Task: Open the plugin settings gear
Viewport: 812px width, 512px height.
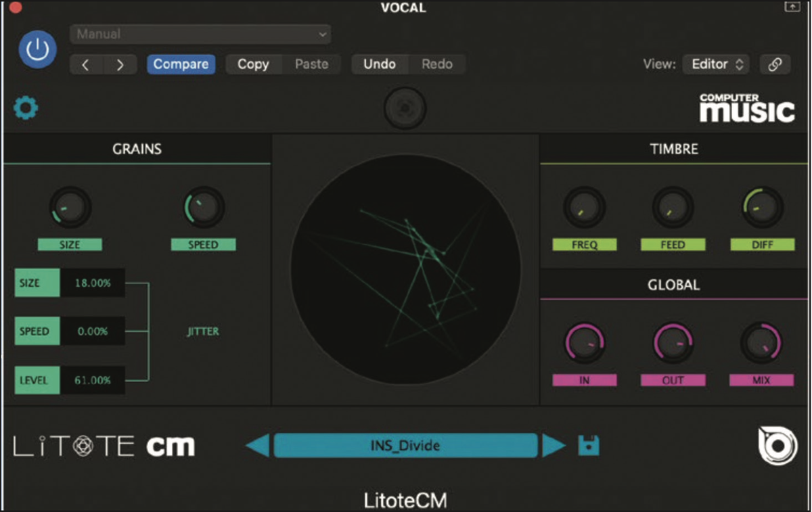Action: 25,108
